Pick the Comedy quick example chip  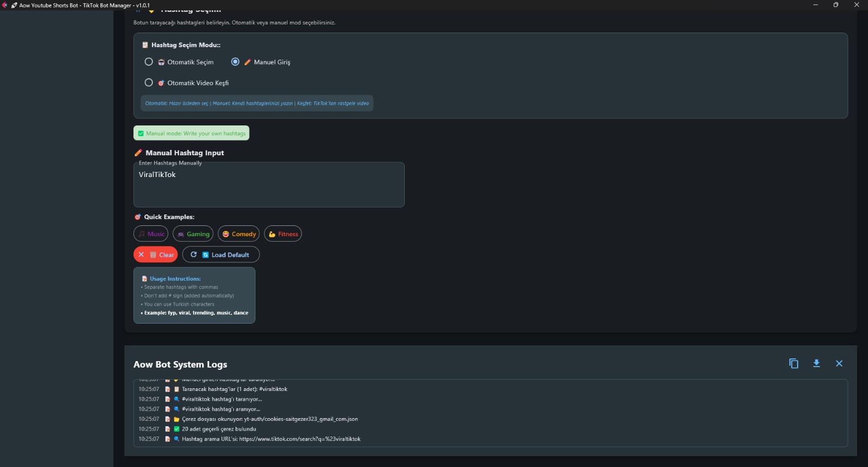click(239, 234)
